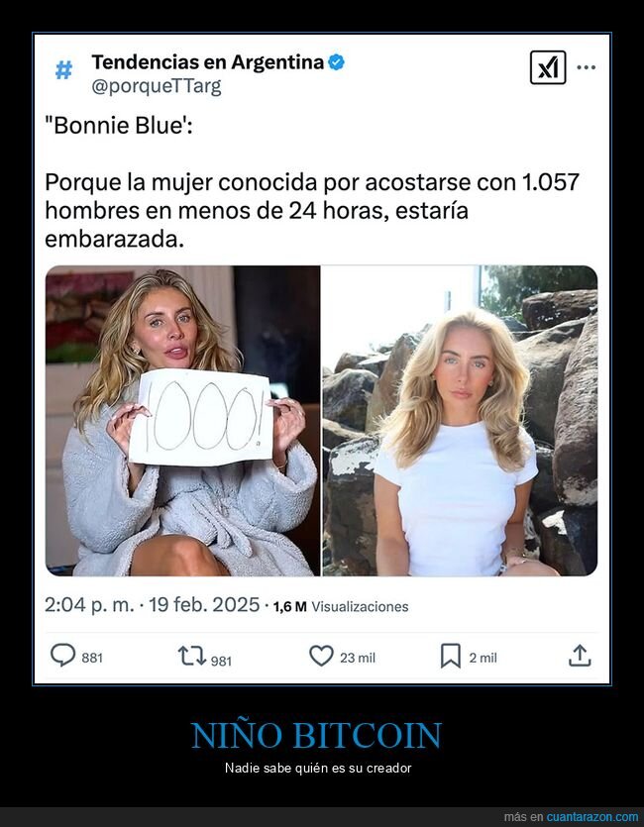Open Tendencias en Argentina profile name
The image size is (644, 827).
(x=208, y=62)
